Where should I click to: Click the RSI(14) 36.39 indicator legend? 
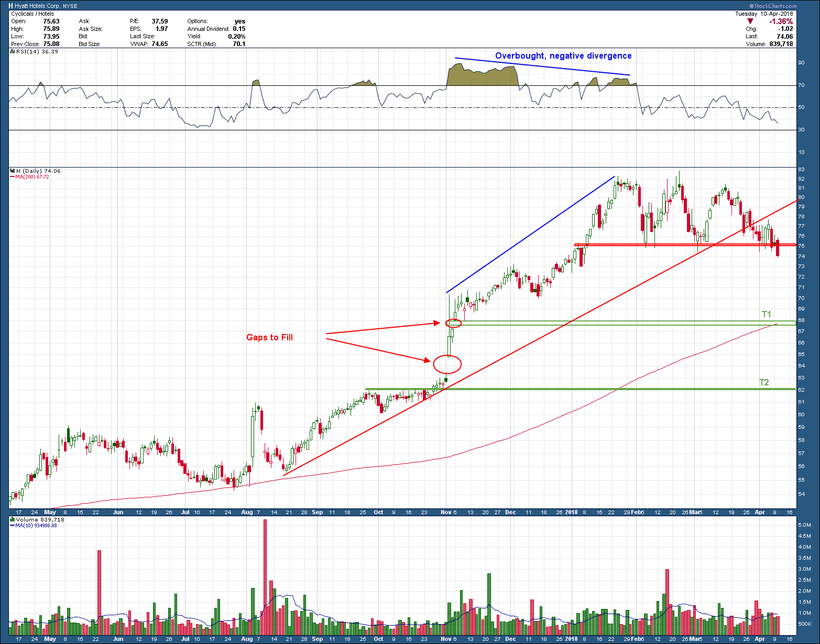[x=35, y=51]
